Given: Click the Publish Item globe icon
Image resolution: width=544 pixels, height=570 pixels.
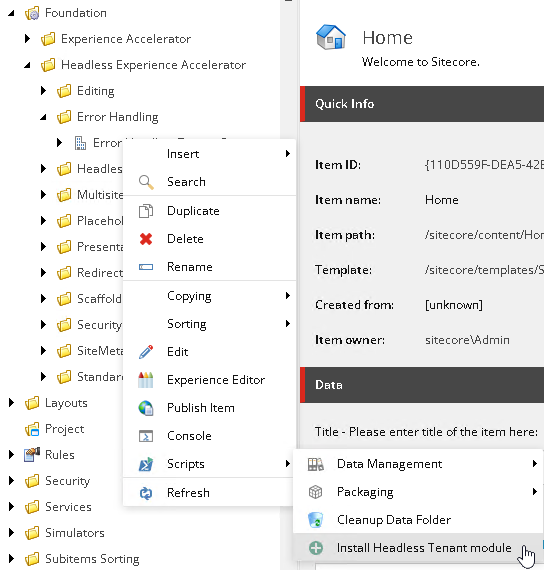Looking at the screenshot, I should (146, 408).
